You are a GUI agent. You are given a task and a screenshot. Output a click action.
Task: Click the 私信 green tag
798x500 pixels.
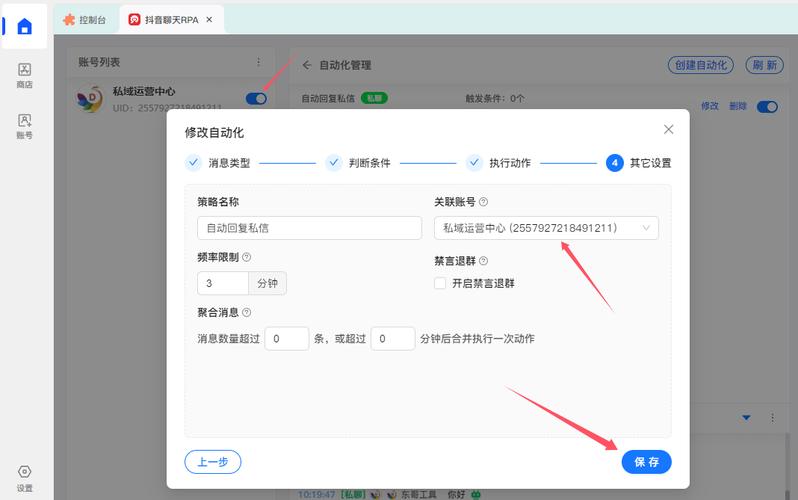pyautogui.click(x=374, y=98)
